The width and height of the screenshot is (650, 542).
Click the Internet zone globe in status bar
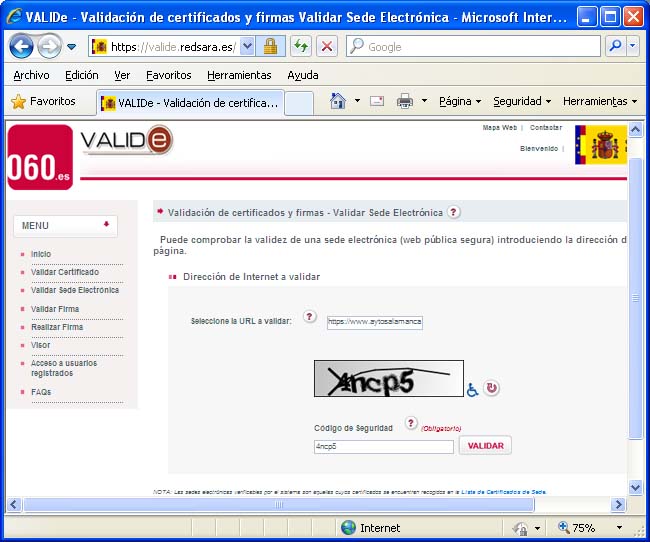(348, 527)
